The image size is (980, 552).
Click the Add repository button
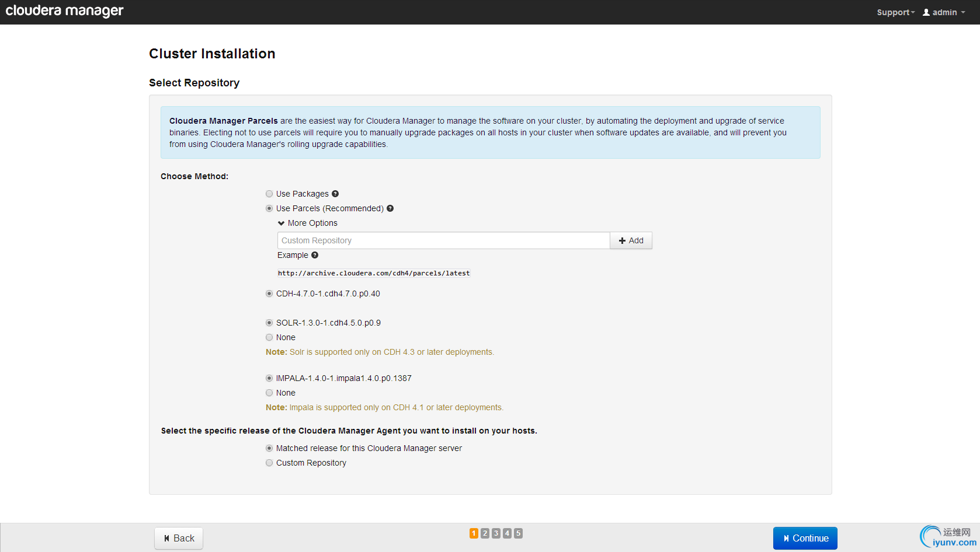point(631,240)
